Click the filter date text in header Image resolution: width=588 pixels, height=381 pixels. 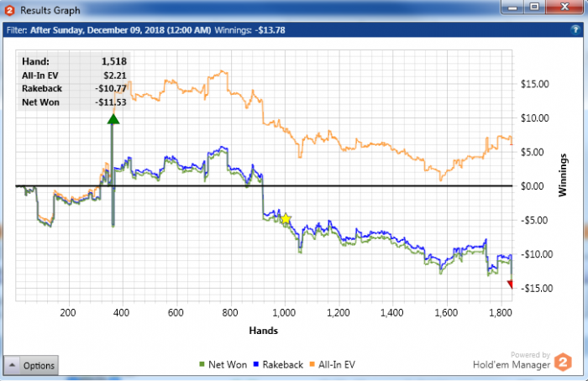tap(120, 30)
